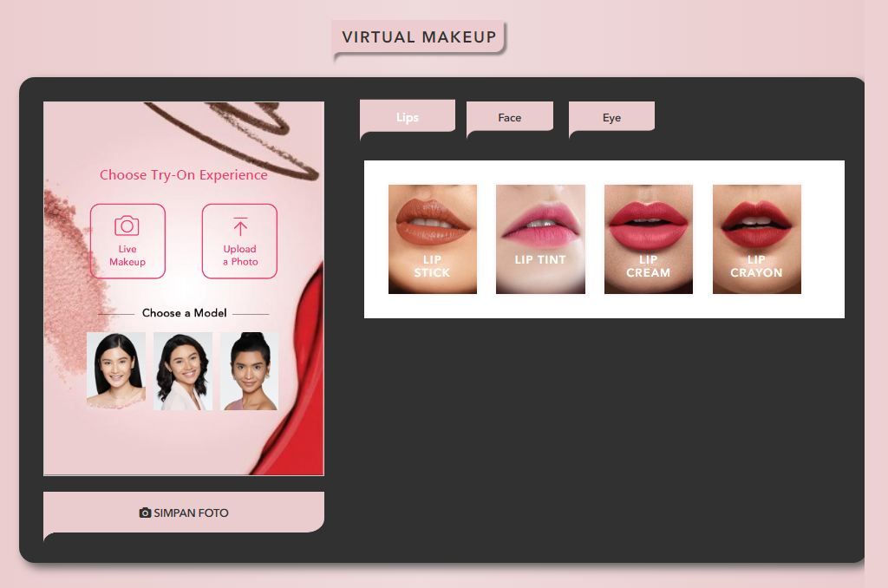Open the Face tab
Screen dimensions: 888x588
click(509, 118)
